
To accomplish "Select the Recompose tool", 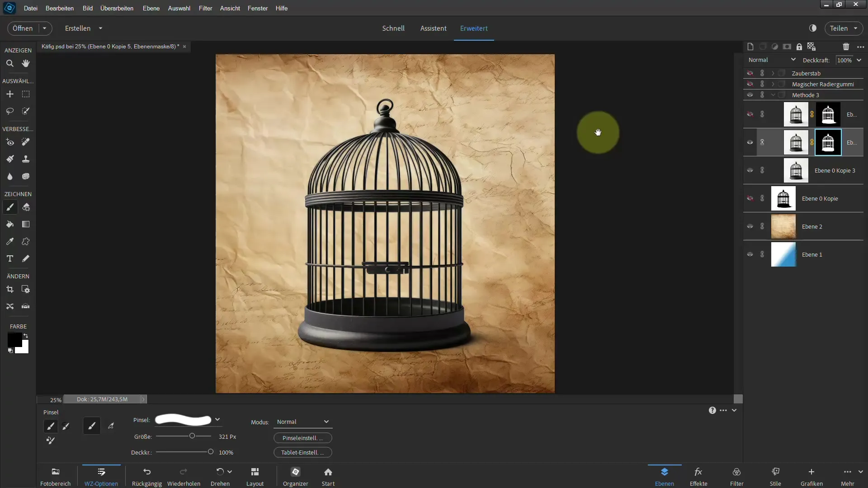I will (26, 289).
